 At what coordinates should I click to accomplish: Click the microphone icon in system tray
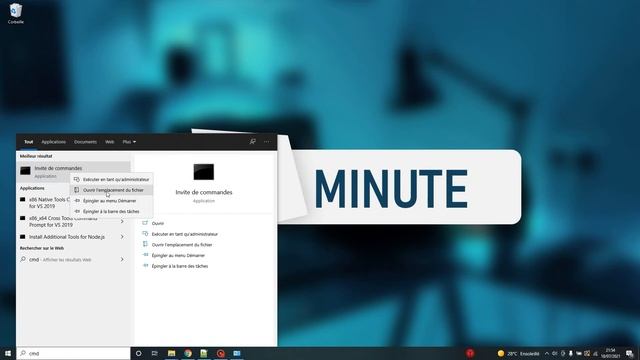pyautogui.click(x=571, y=353)
